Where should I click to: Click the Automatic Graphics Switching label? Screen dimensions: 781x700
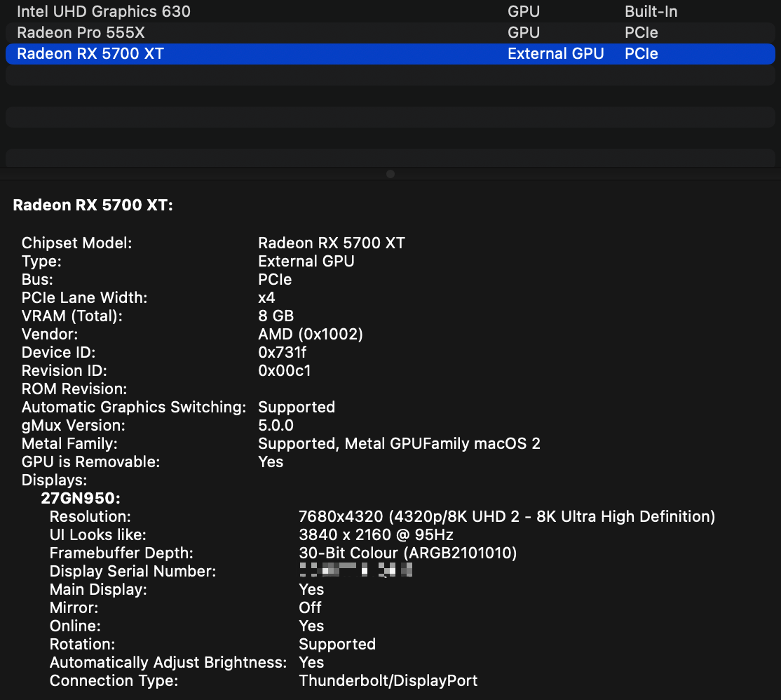point(134,407)
